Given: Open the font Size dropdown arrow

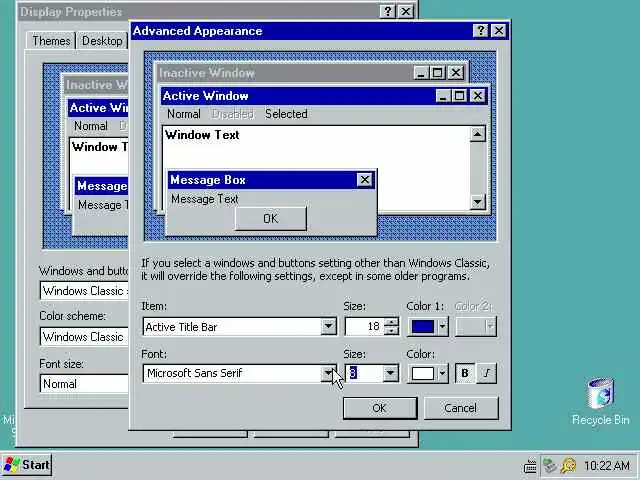Looking at the screenshot, I should tap(391, 373).
